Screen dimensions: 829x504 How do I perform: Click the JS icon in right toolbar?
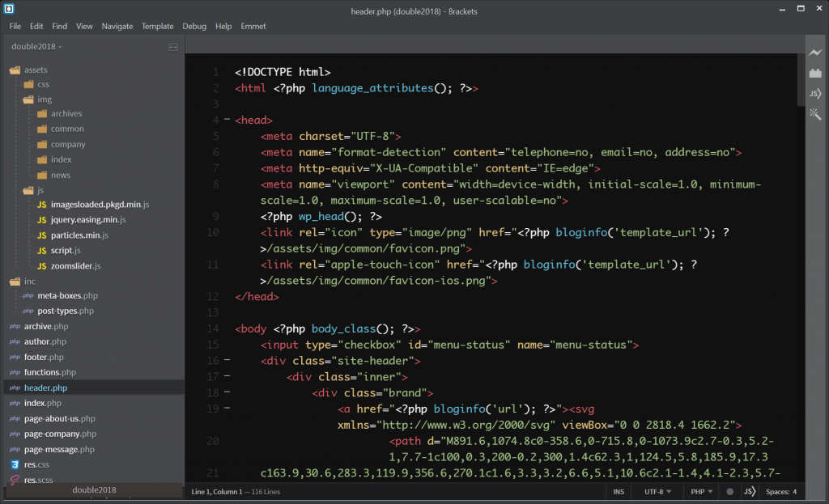(x=815, y=94)
